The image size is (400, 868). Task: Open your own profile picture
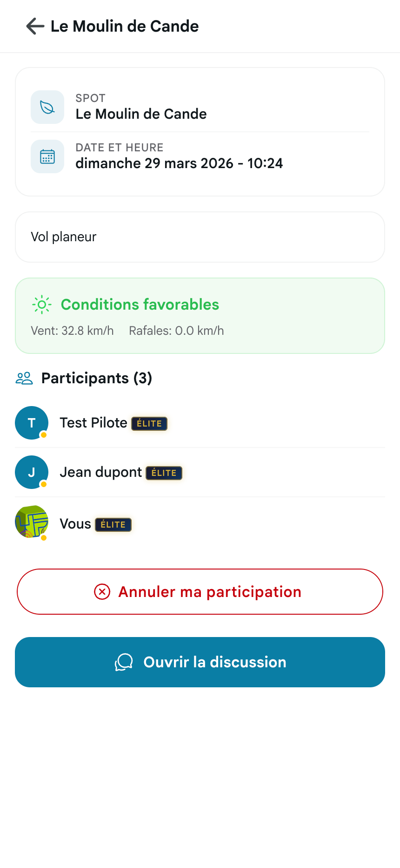[x=32, y=522]
